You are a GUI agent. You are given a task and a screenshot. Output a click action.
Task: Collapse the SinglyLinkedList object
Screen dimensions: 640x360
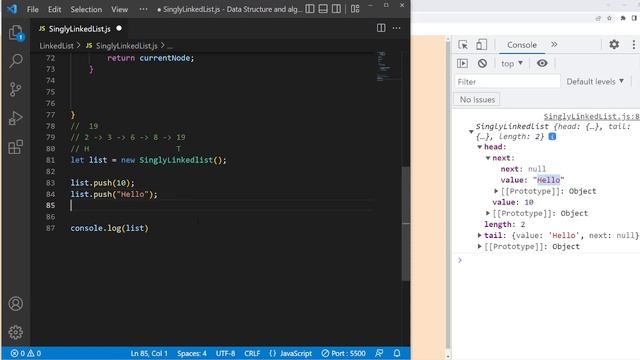point(471,131)
